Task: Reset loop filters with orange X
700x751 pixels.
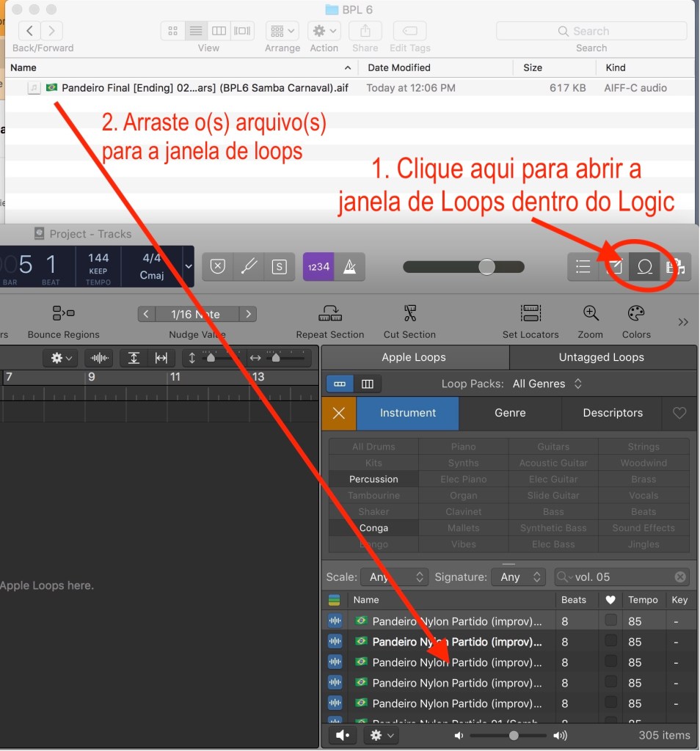Action: (339, 414)
